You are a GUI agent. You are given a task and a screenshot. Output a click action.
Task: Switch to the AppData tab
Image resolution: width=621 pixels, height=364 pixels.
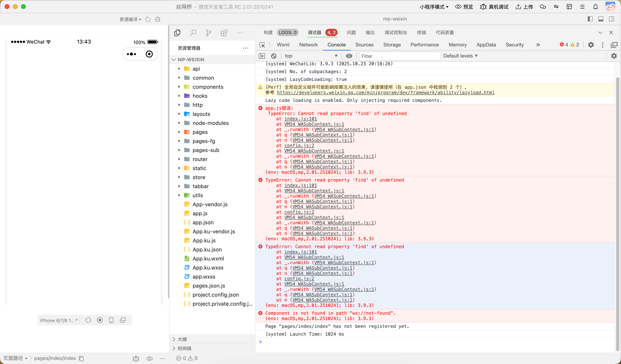coord(486,45)
